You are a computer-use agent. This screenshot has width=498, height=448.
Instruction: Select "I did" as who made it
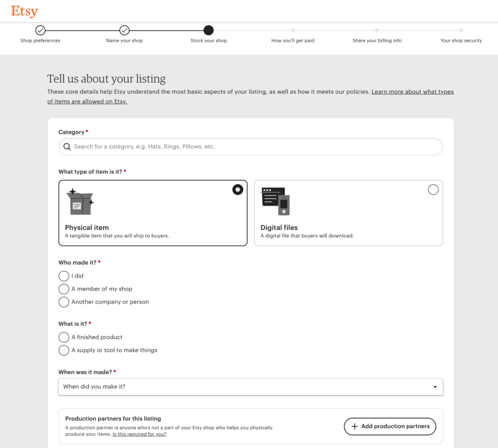coord(64,276)
